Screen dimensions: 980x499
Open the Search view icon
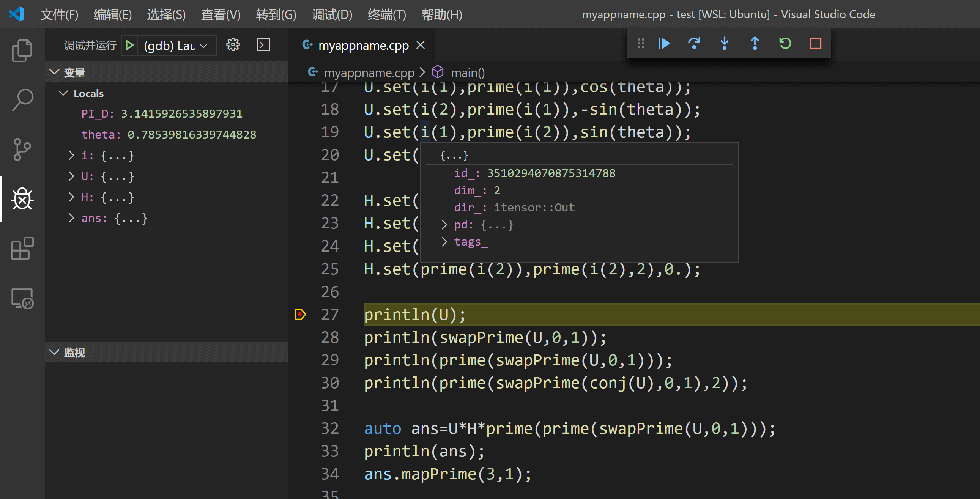22,100
